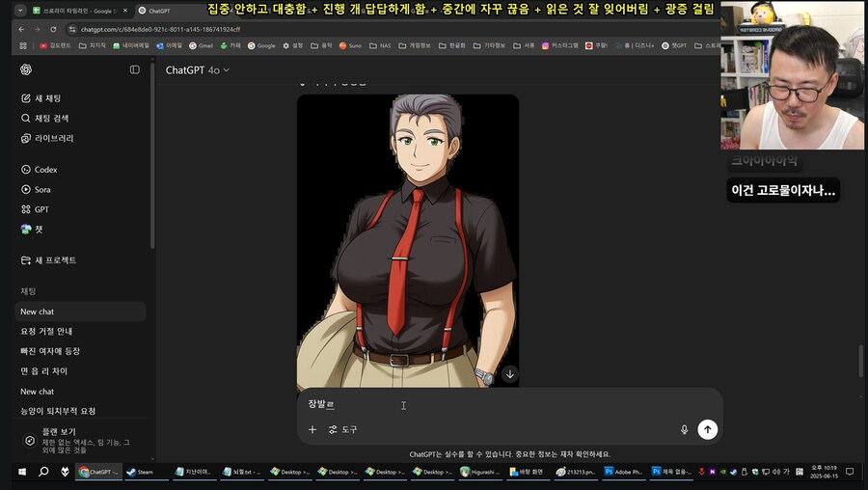The width and height of the screenshot is (868, 490).
Task: Click the scroll-to-bottom arrow button
Action: pyautogui.click(x=510, y=374)
